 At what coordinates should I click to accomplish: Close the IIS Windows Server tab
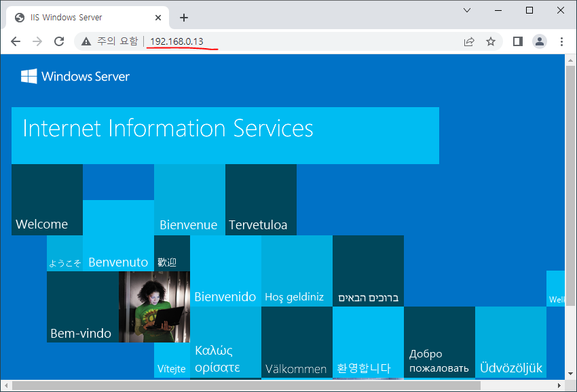158,18
